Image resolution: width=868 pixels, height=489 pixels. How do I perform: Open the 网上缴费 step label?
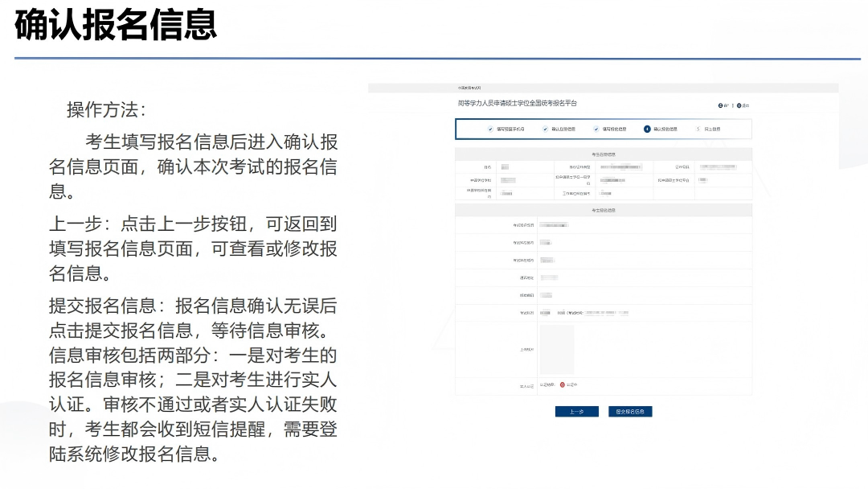tap(712, 129)
